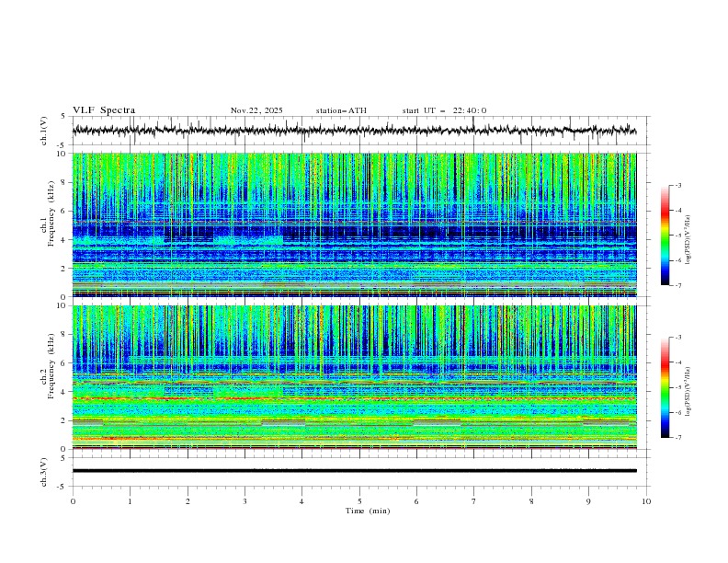The image size is (728, 563).
Task: Click the Time (min) axis label
Action: (x=368, y=511)
